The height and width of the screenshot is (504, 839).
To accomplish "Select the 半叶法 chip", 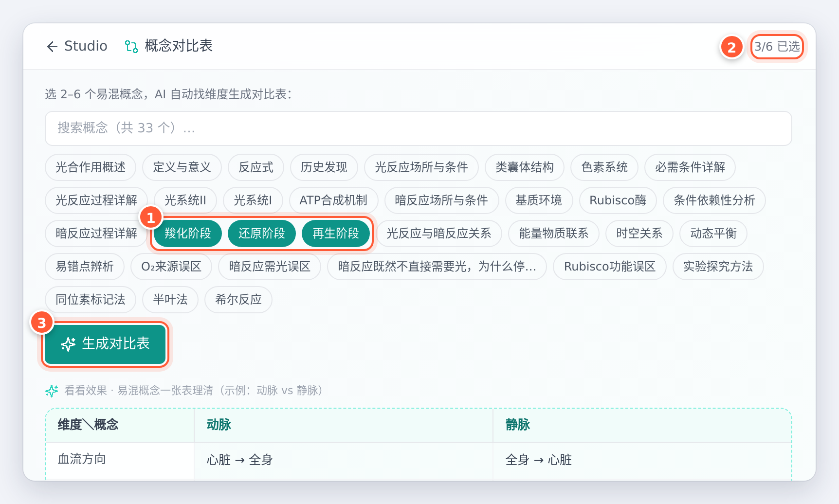I will click(170, 300).
